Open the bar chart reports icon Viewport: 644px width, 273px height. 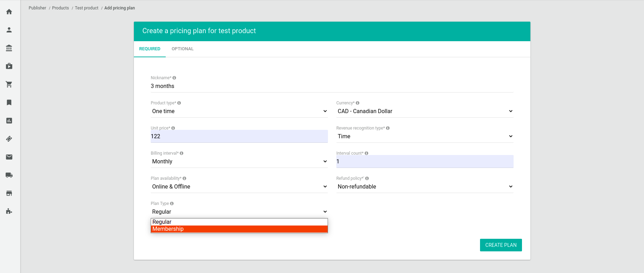pyautogui.click(x=9, y=121)
